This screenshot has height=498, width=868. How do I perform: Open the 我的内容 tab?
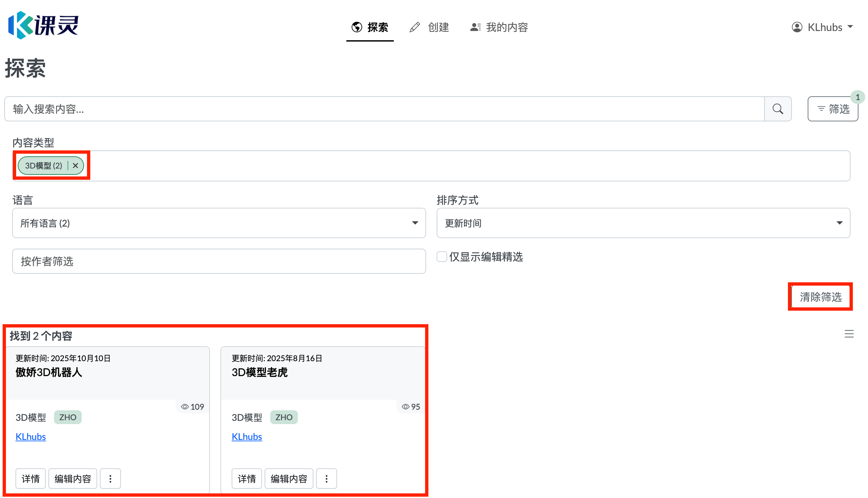click(499, 27)
